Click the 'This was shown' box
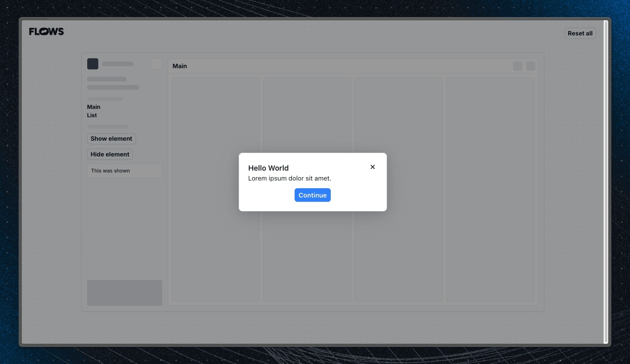Viewport: 630px width, 364px height. coord(124,171)
